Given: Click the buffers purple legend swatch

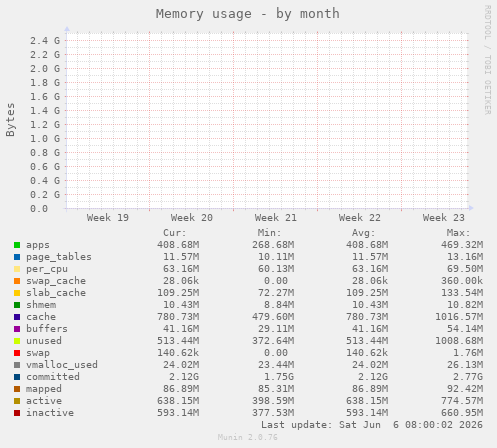Looking at the screenshot, I should coord(17,329).
